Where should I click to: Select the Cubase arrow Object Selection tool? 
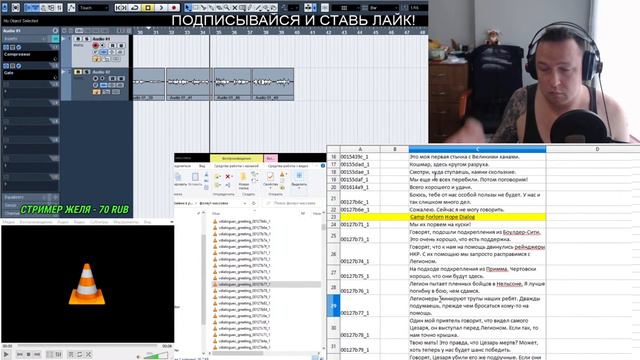click(188, 7)
